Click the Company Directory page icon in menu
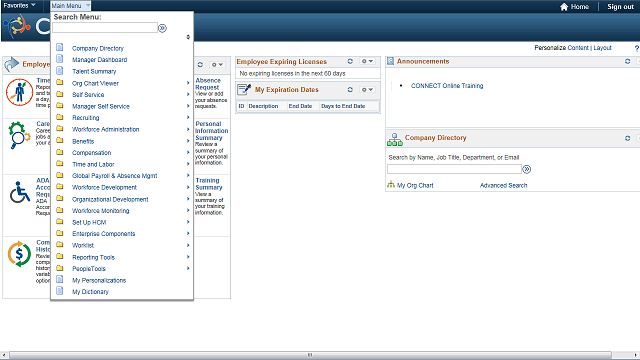640x360 pixels. (x=60, y=47)
